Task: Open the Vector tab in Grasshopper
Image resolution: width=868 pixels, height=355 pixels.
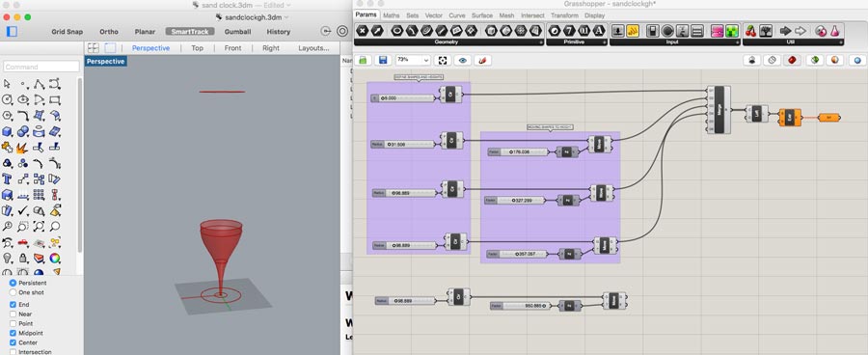Action: [x=433, y=15]
